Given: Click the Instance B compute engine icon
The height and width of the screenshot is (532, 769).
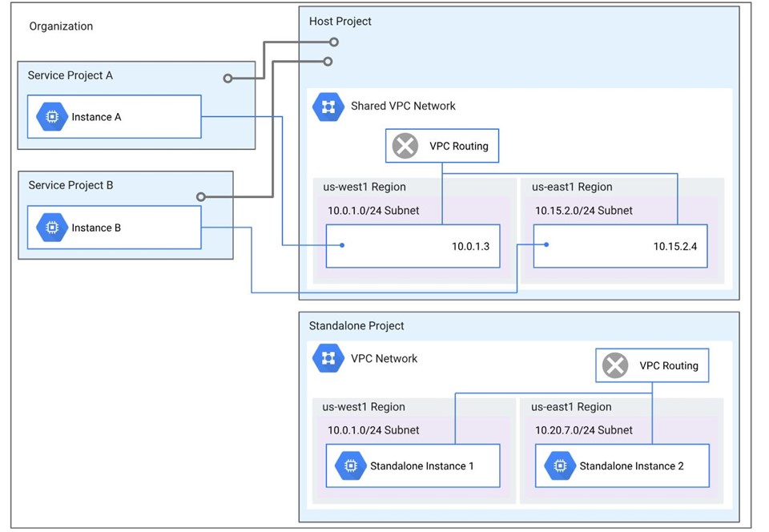Looking at the screenshot, I should (x=52, y=228).
